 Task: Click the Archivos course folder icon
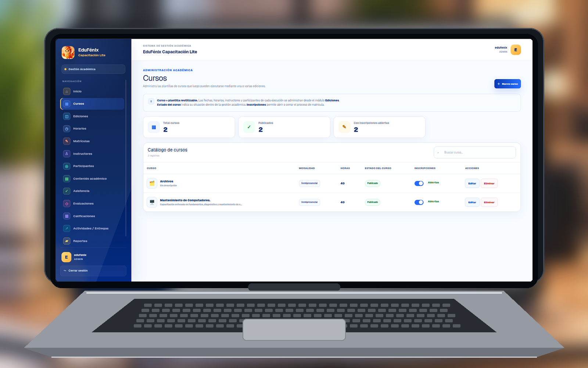152,183
